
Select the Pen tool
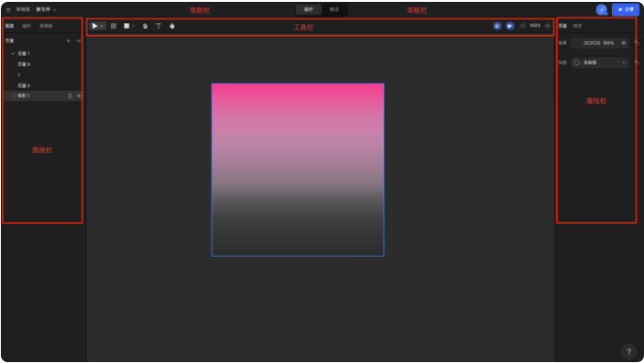coord(145,26)
